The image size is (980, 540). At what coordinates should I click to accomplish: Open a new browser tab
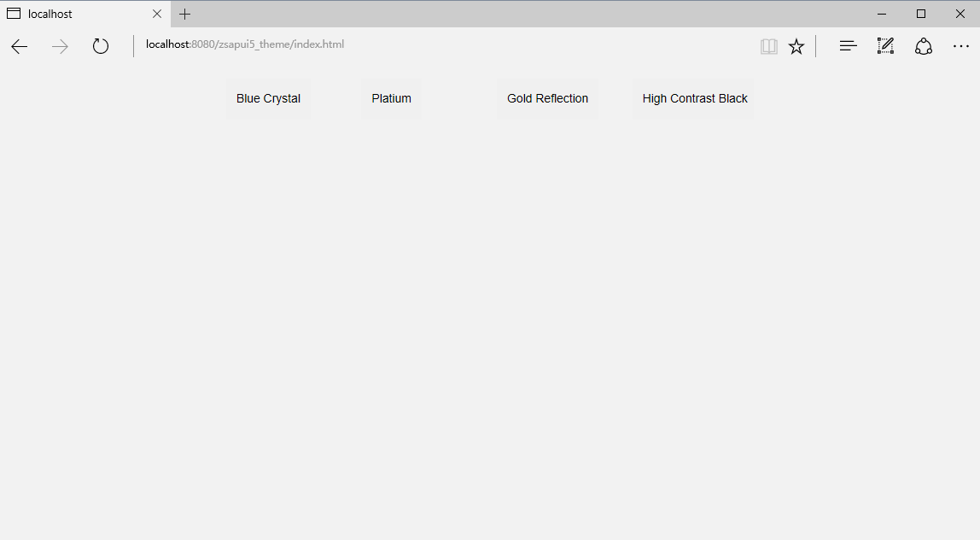[185, 14]
